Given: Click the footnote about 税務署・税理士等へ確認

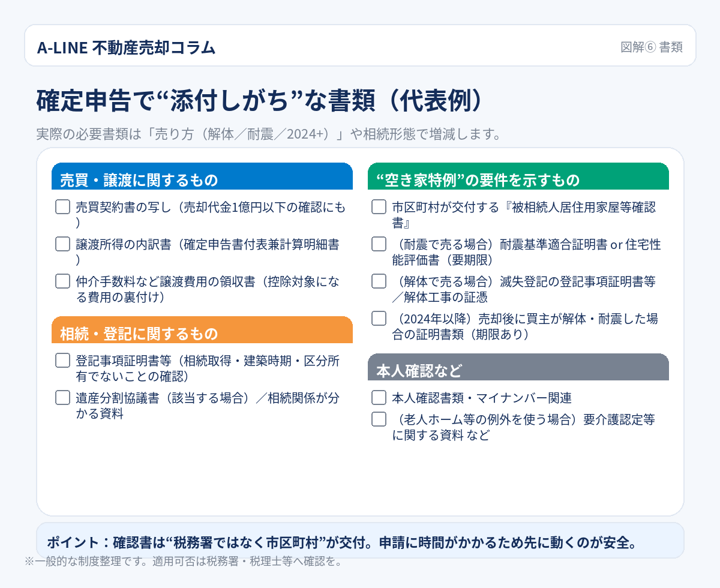Looking at the screenshot, I should 183,562.
